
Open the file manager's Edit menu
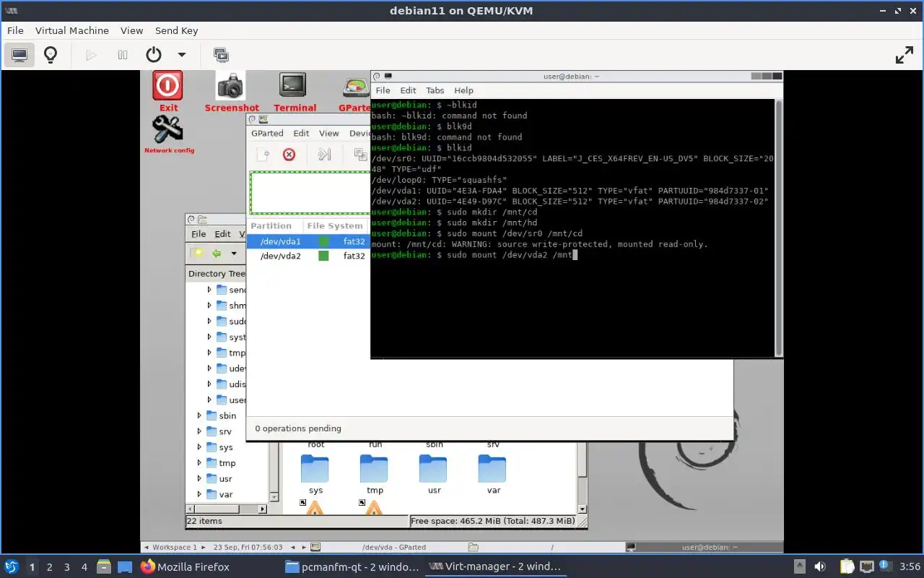pos(223,234)
